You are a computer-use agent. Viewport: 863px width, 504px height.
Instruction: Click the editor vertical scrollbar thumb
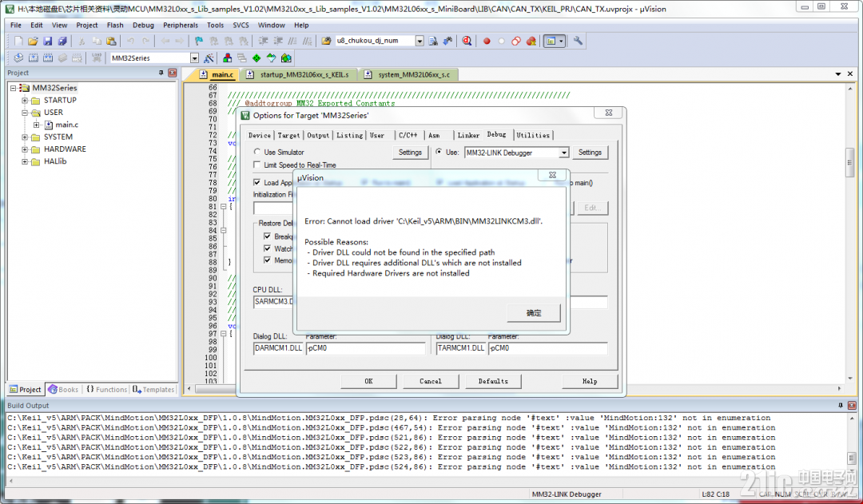[850, 162]
